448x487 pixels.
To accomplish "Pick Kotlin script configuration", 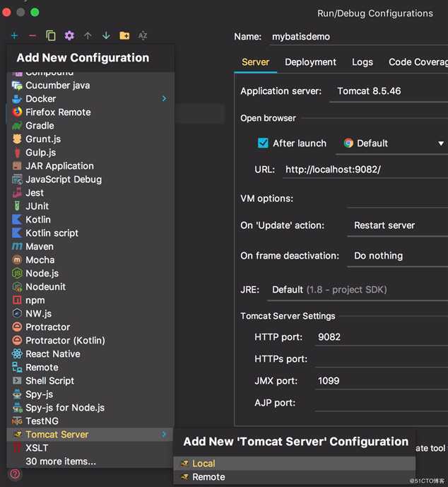I will click(90, 233).
